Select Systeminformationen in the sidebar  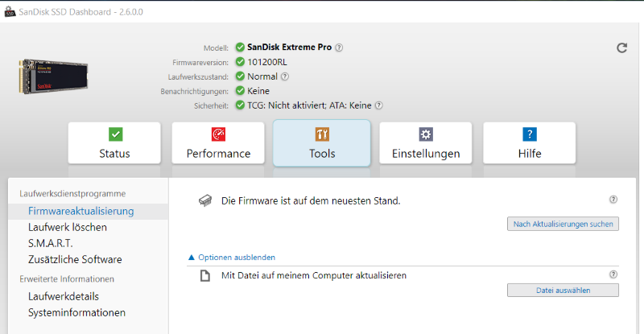pos(76,312)
